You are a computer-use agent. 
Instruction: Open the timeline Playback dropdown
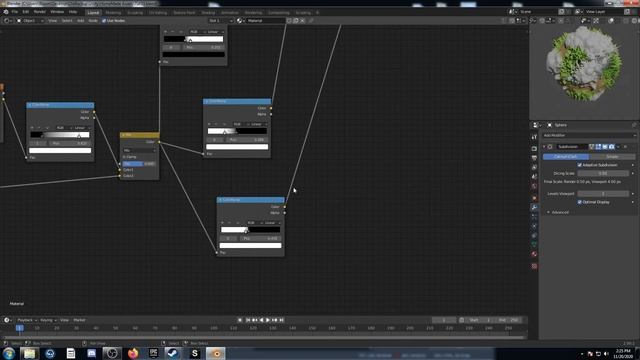(x=27, y=320)
